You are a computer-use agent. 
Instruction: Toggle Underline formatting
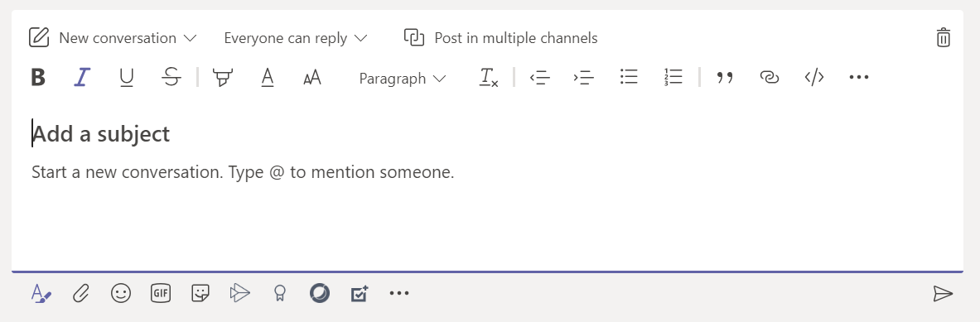[x=126, y=77]
